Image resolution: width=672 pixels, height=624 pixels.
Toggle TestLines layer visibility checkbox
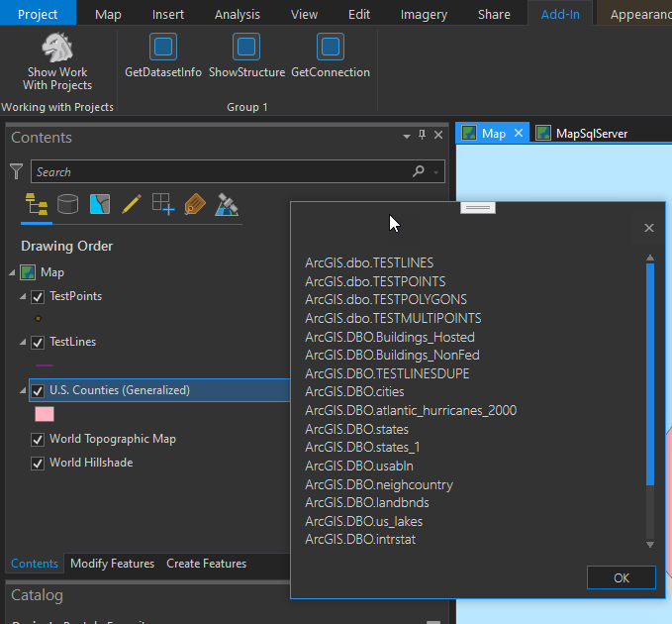pos(38,343)
